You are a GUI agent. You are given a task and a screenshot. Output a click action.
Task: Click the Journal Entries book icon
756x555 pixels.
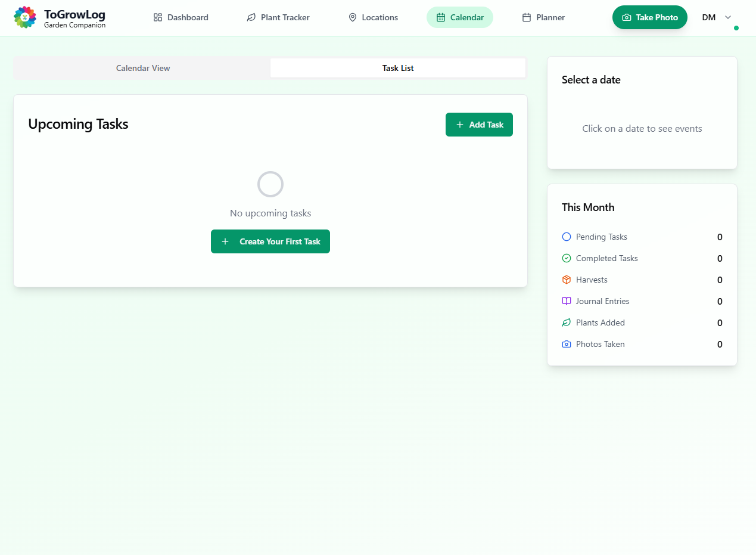(x=567, y=301)
